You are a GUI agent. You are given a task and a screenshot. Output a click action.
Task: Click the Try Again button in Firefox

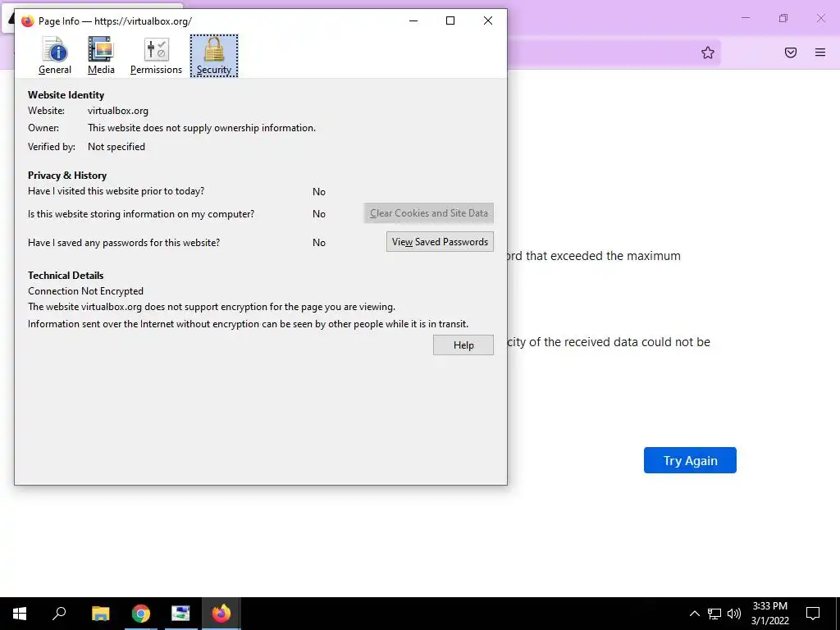(690, 460)
